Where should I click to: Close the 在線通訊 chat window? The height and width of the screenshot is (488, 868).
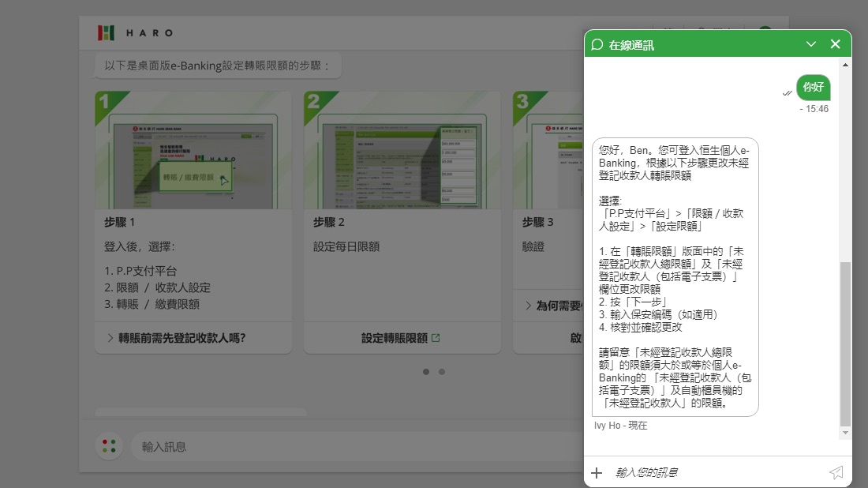point(835,44)
